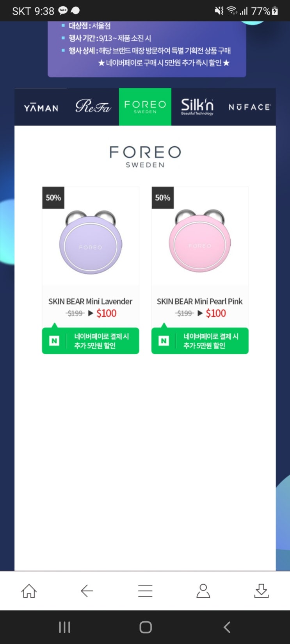Tap Naver Pay discount button under Pearl Pink
Viewport: 290px width, 644px height.
click(x=200, y=341)
